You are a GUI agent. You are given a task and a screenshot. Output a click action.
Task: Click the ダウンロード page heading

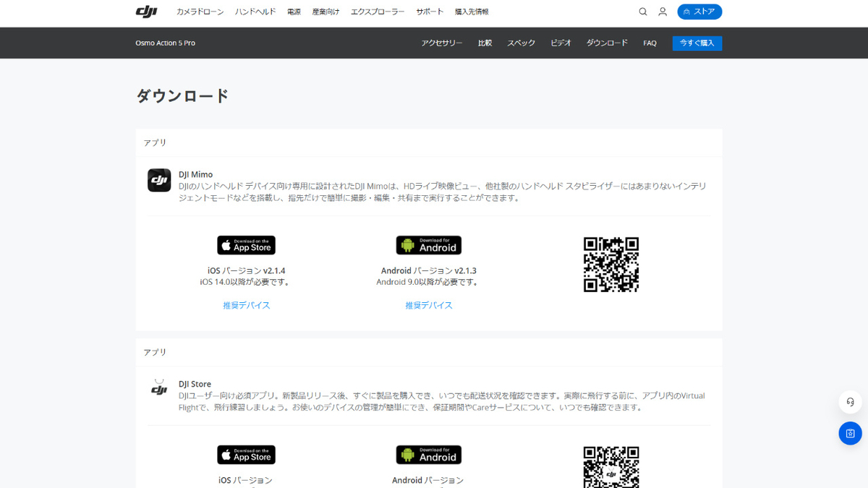(183, 95)
